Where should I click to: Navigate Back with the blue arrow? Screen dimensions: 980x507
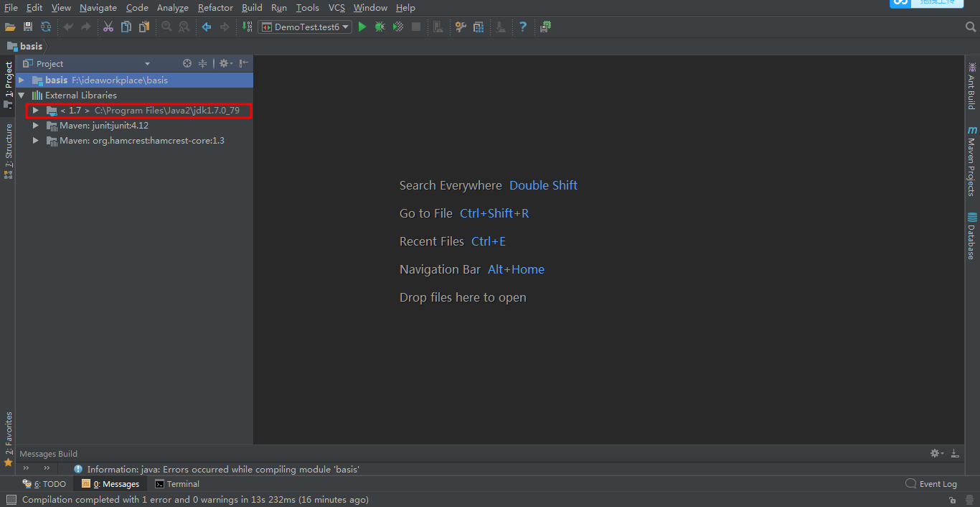[x=207, y=27]
